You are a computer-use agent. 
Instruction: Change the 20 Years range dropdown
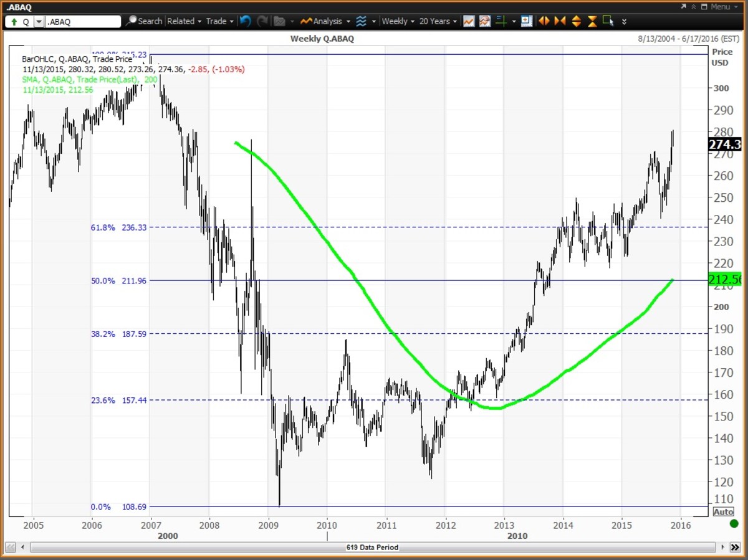[x=438, y=21]
